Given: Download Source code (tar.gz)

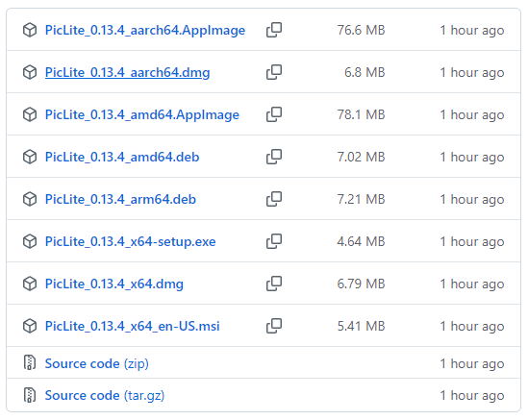Looking at the screenshot, I should coord(105,395).
